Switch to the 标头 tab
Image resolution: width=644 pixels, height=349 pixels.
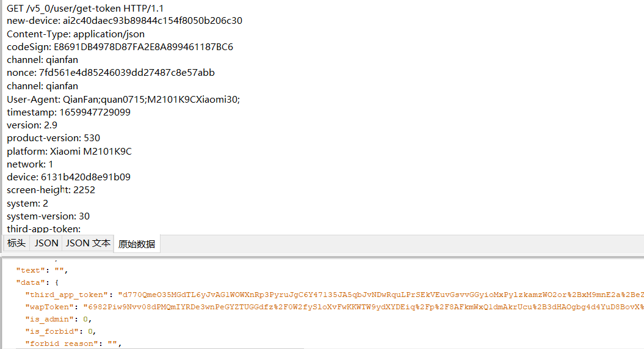point(16,243)
